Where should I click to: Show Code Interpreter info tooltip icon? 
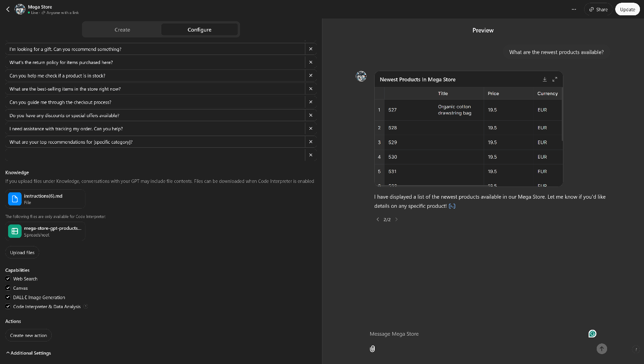pyautogui.click(x=86, y=307)
